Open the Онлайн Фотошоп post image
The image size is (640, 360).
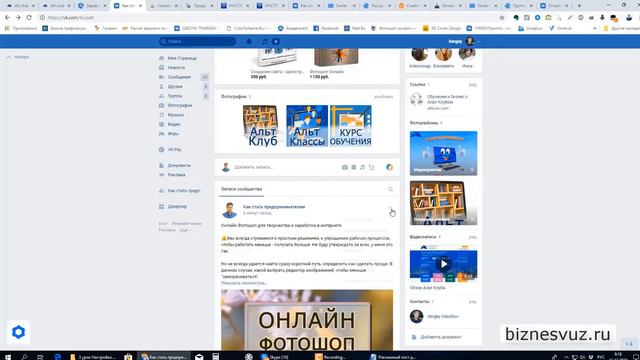[x=307, y=320]
